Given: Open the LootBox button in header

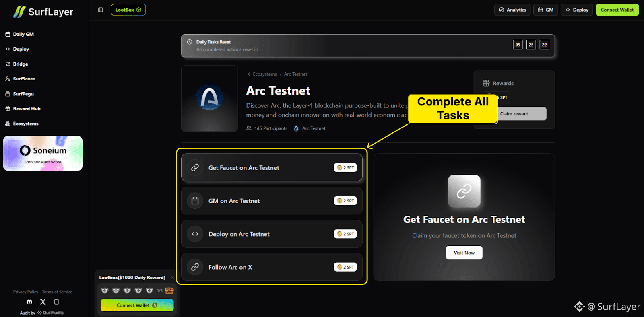Looking at the screenshot, I should point(128,10).
